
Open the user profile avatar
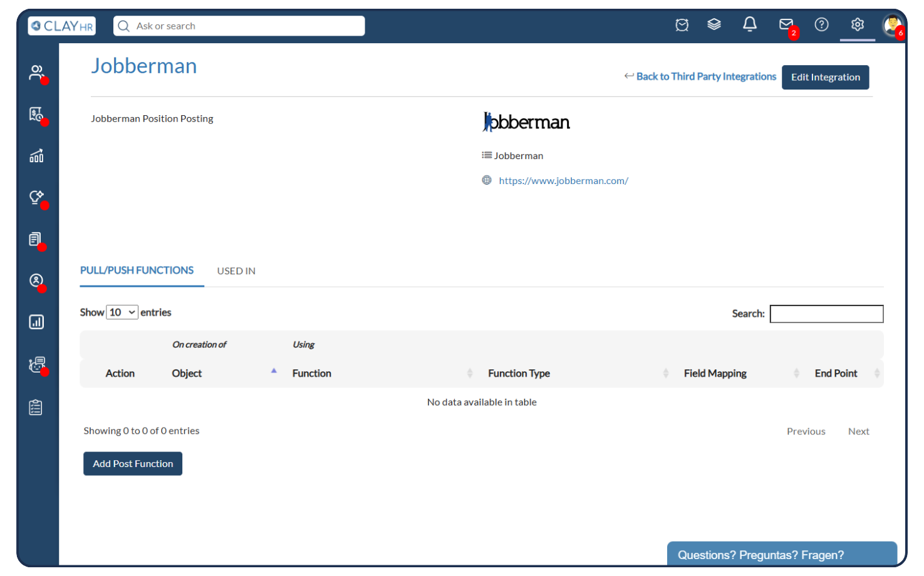coord(892,25)
